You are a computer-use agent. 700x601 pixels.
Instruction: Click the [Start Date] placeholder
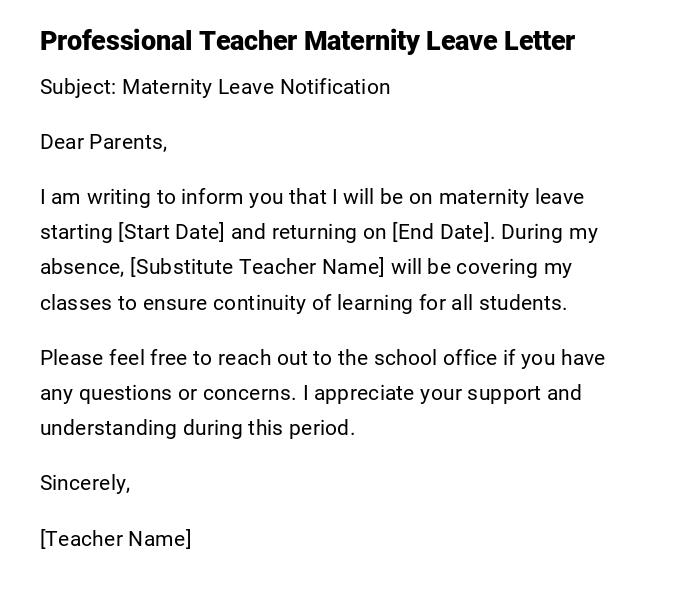tap(171, 232)
